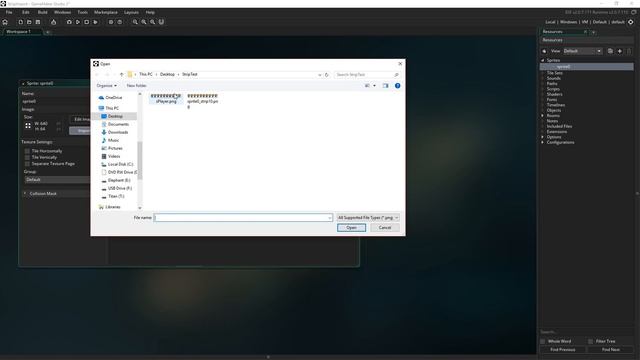Image resolution: width=640 pixels, height=360 pixels.
Task: Open the file type filter dropdown
Action: [x=368, y=218]
